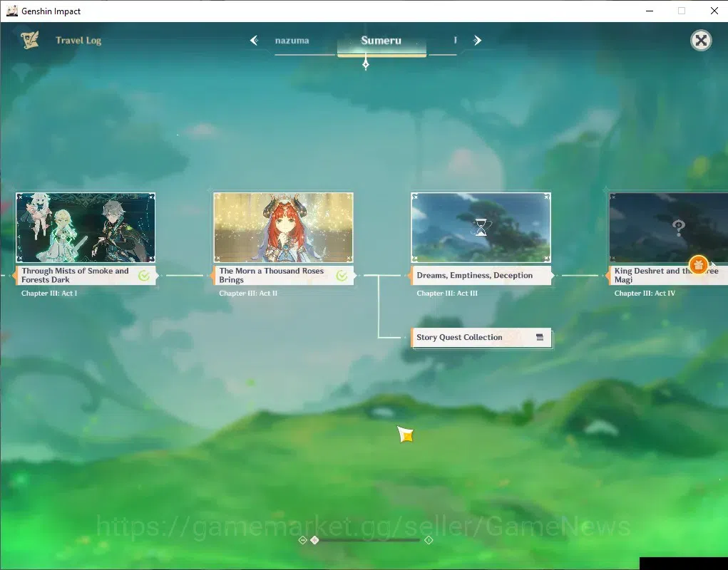728x570 pixels.
Task: Click the Chapter III: Act II caption
Action: pos(248,293)
